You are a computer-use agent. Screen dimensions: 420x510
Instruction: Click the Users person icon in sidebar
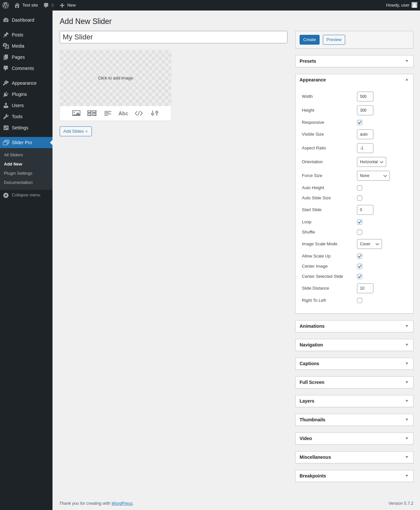(x=6, y=105)
